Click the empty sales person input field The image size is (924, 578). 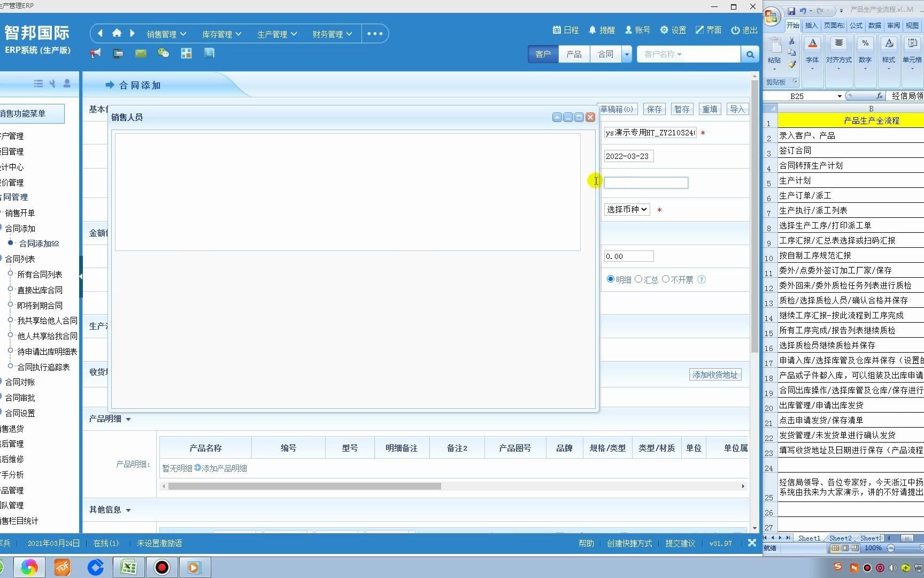(x=646, y=182)
